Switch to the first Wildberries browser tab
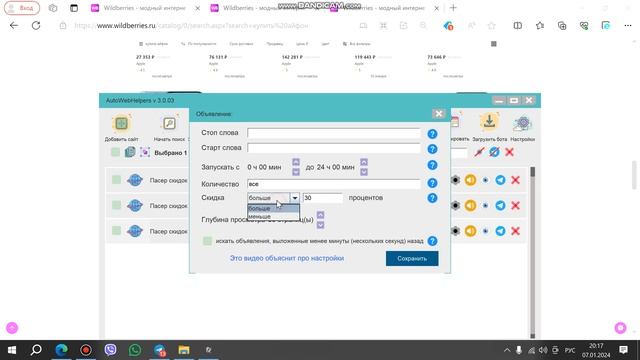The height and width of the screenshot is (360, 640). click(145, 8)
